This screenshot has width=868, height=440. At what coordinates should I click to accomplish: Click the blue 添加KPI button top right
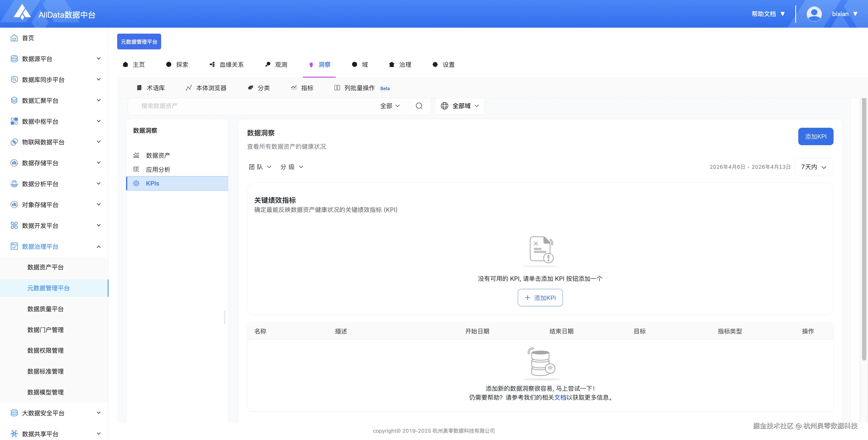815,136
